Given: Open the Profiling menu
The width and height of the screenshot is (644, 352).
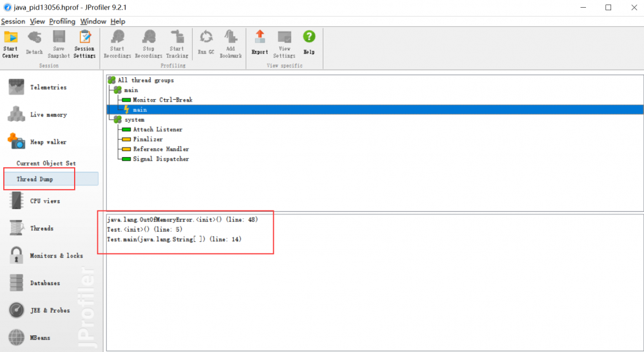Looking at the screenshot, I should click(x=62, y=21).
